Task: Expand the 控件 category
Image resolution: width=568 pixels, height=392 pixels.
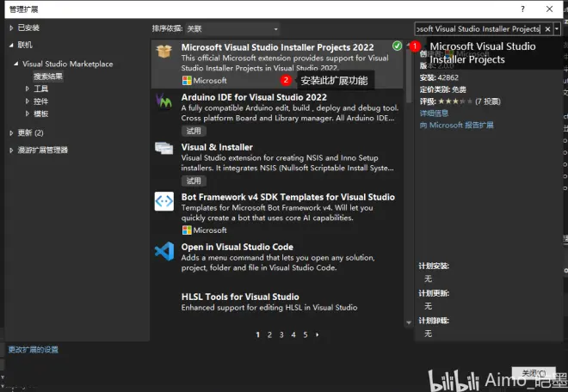Action: 28,101
